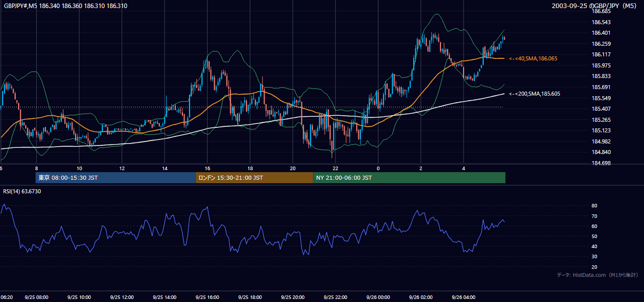Click the 9/25 08:00 time axis label
The height and width of the screenshot is (302, 644).
pyautogui.click(x=36, y=297)
